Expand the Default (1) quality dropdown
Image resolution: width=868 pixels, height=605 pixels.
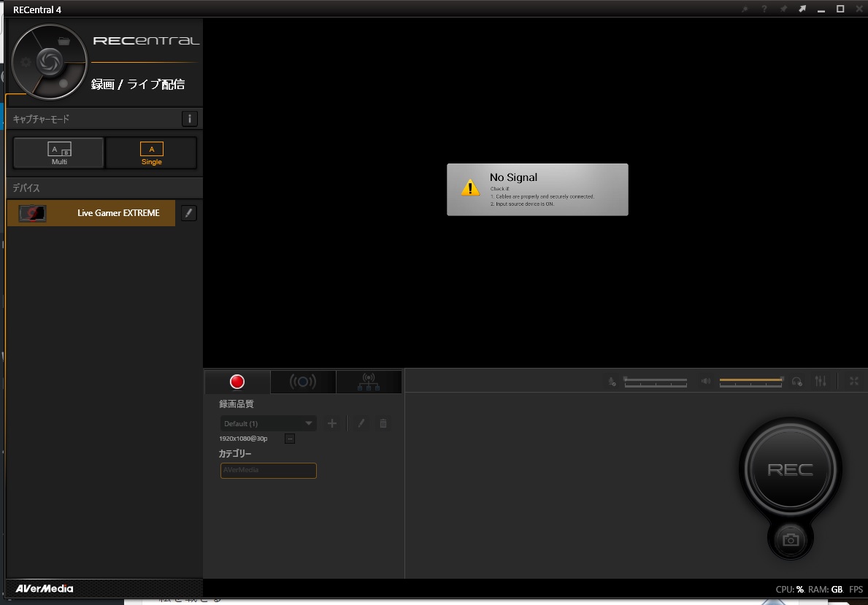coord(269,423)
